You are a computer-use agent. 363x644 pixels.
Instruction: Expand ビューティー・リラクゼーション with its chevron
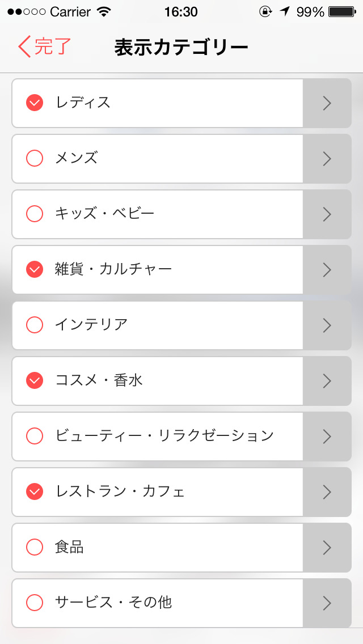point(327,436)
